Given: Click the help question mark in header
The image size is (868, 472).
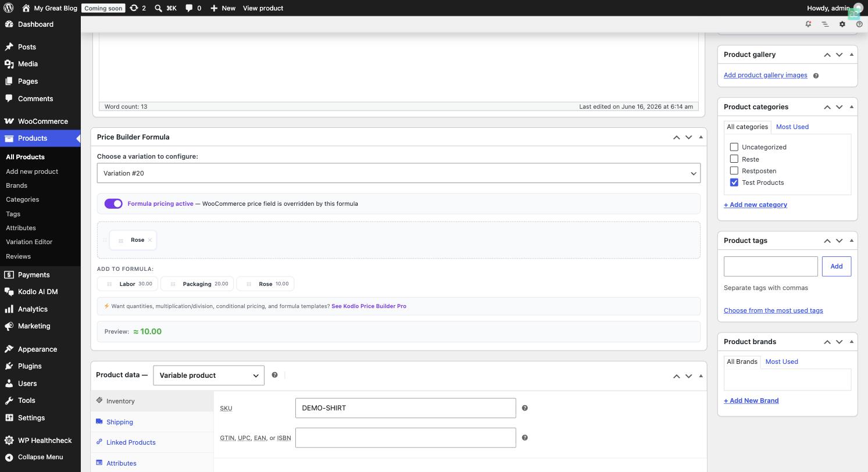Looking at the screenshot, I should pyautogui.click(x=859, y=24).
